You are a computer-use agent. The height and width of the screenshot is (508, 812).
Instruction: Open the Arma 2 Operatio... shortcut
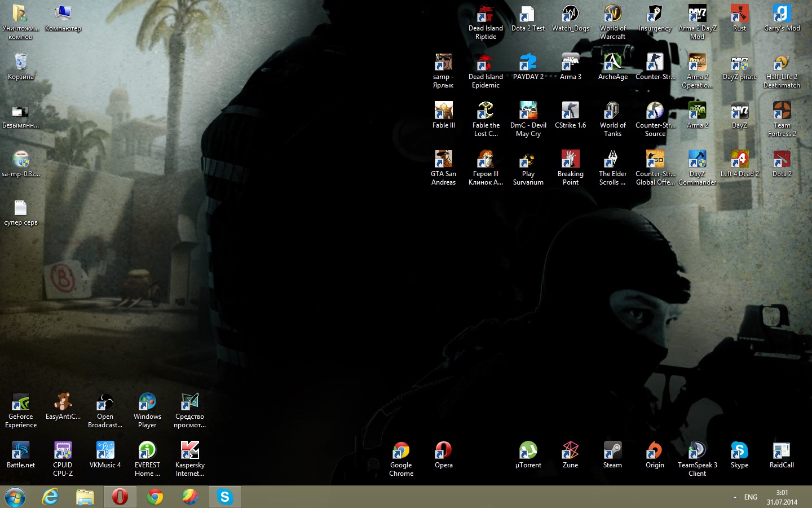tap(698, 71)
